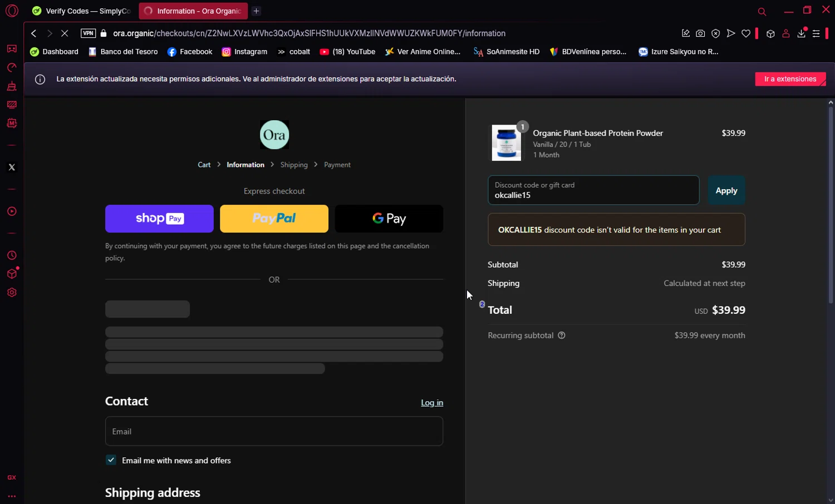Click the info icon in the extension notice
Image resolution: width=835 pixels, height=504 pixels.
[40, 80]
